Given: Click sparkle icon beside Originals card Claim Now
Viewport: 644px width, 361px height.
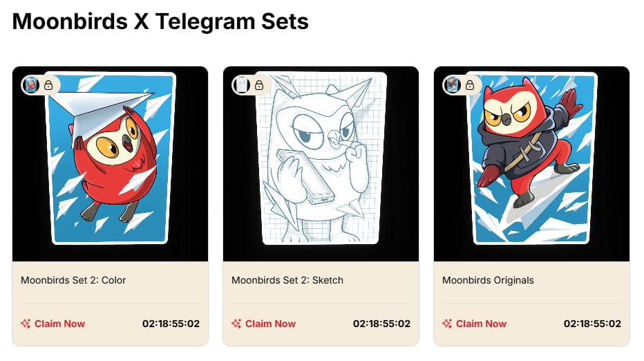Looking at the screenshot, I should pyautogui.click(x=447, y=324).
